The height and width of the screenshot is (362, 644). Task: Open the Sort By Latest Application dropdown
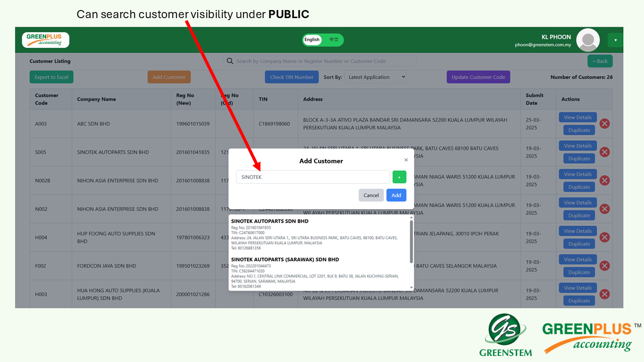376,77
